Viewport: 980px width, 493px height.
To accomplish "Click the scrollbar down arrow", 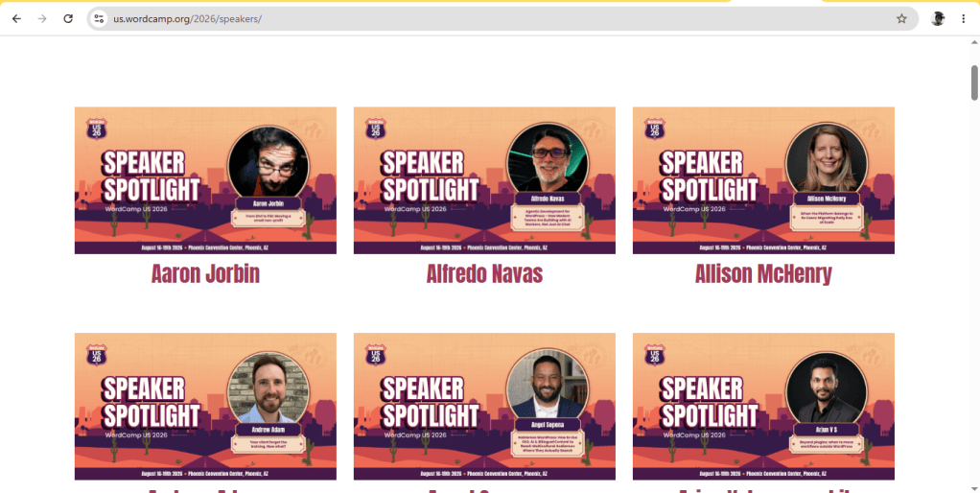I will click(x=974, y=487).
